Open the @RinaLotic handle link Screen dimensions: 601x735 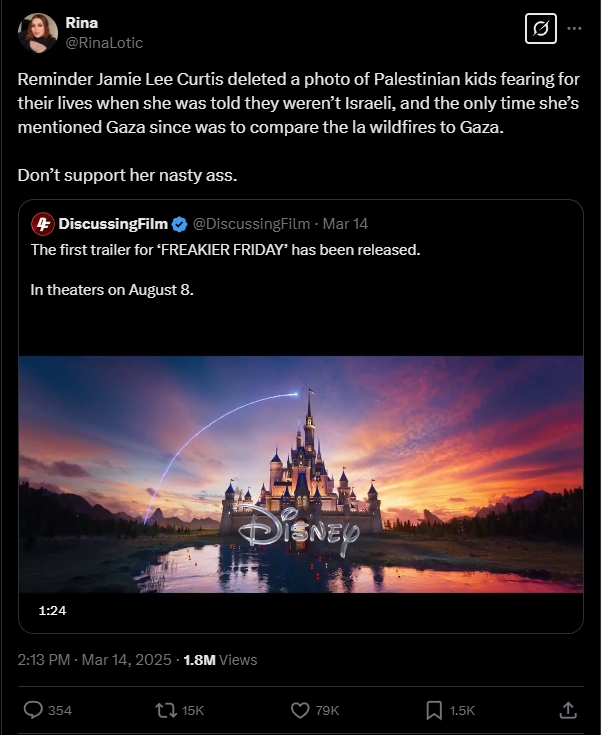click(x=104, y=43)
